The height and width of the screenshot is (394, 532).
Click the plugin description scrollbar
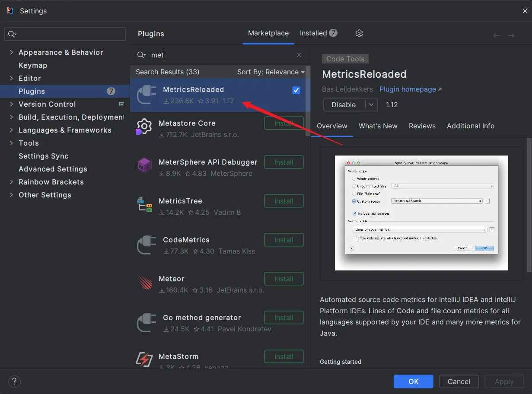point(529,205)
